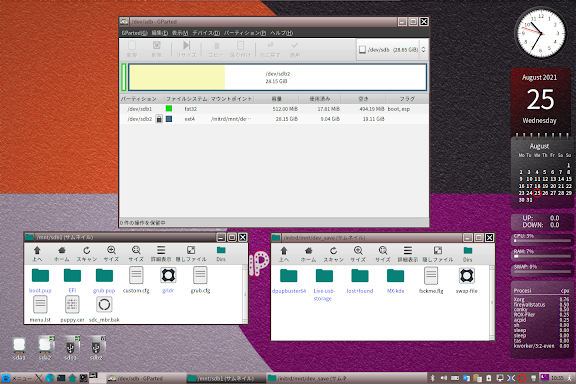Click the リサイズ resize/move icon in GParted
This screenshot has height=384, width=576.
click(x=186, y=46)
